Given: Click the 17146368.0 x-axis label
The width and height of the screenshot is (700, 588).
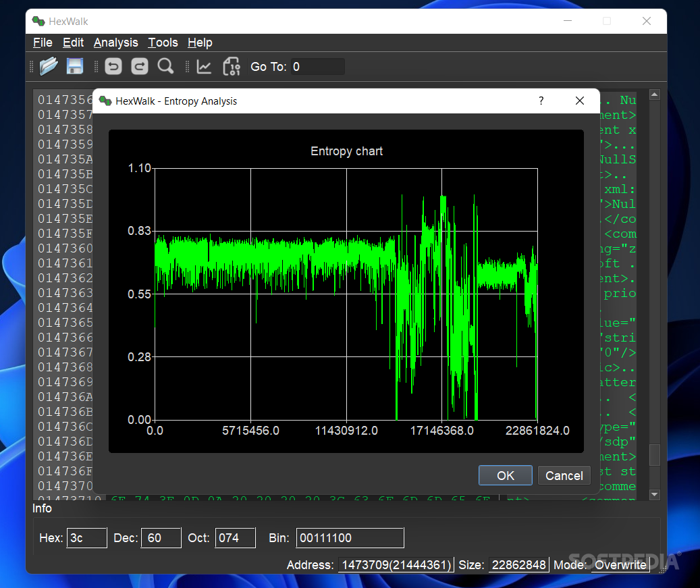Looking at the screenshot, I should point(442,431).
